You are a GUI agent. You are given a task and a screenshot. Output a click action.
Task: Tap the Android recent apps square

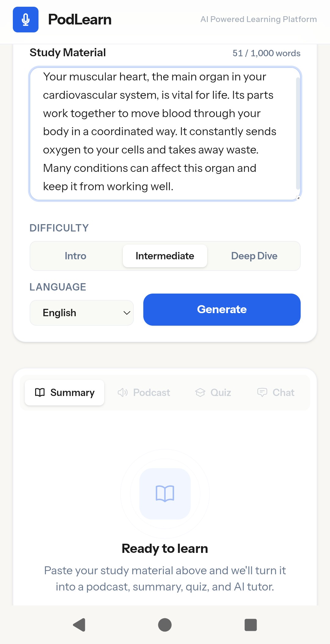[x=251, y=625]
